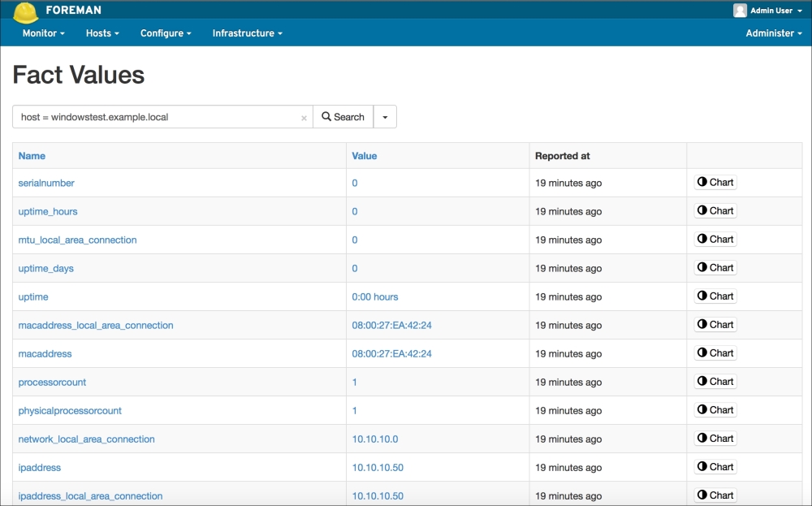This screenshot has height=506, width=812.
Task: Click the Foreman hard hat logo
Action: tap(25, 11)
